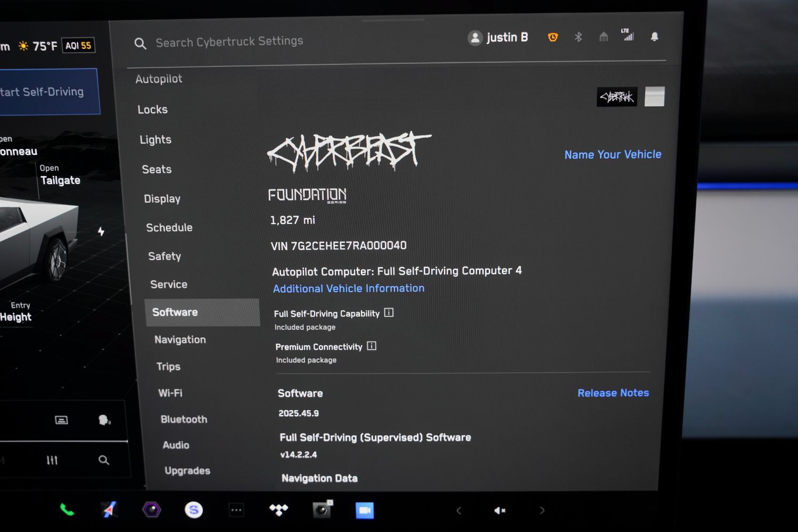Open Seats settings

pos(157,169)
